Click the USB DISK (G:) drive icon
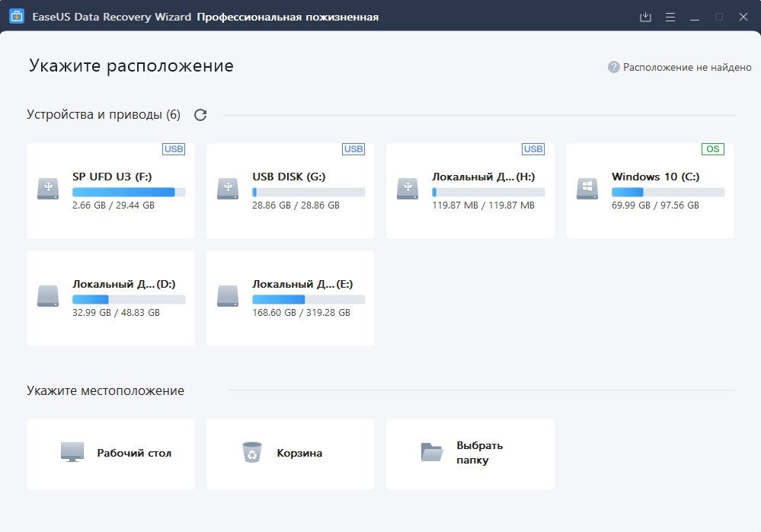The image size is (761, 532). point(228,189)
